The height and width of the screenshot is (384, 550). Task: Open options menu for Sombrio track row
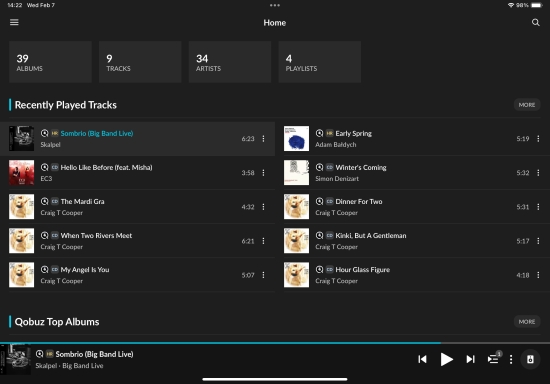point(263,139)
